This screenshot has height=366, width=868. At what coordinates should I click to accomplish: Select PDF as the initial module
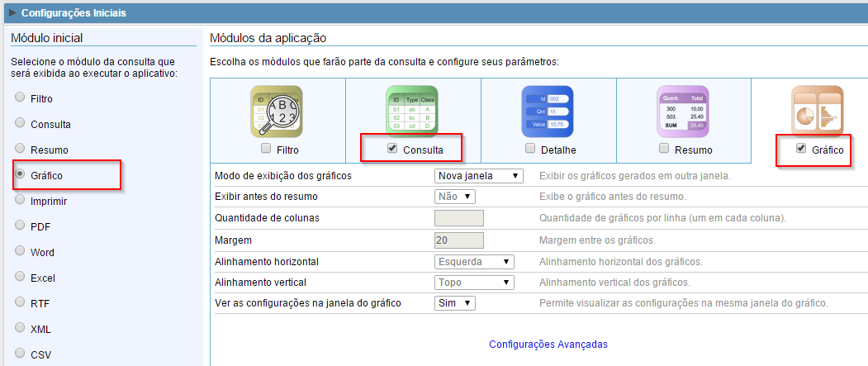pyautogui.click(x=20, y=225)
